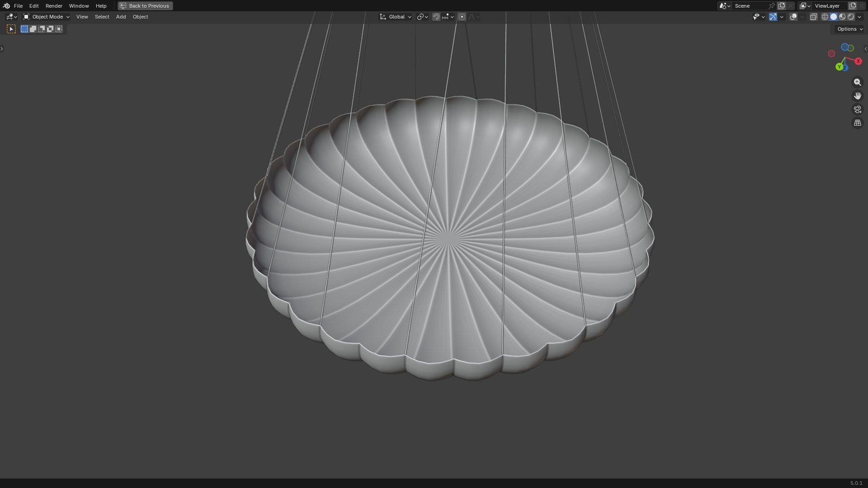Viewport: 868px width, 488px height.
Task: Choose the Invert Selection mode
Action: click(50, 29)
